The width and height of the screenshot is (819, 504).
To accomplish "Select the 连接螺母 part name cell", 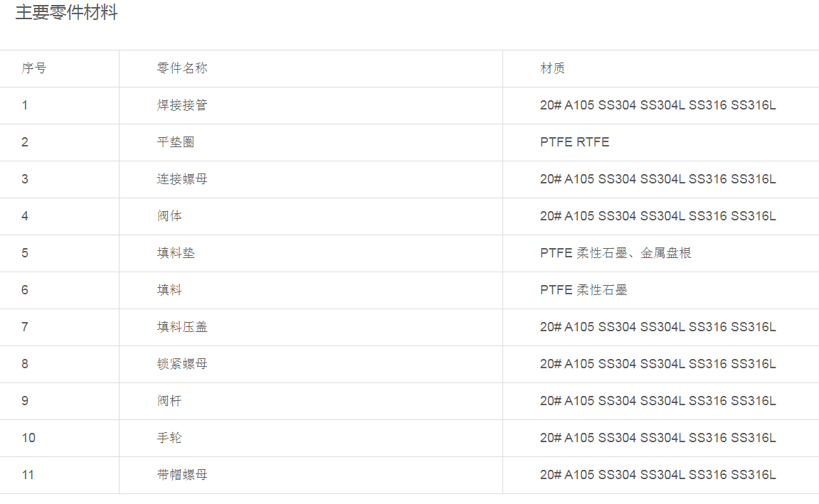I will (x=182, y=179).
